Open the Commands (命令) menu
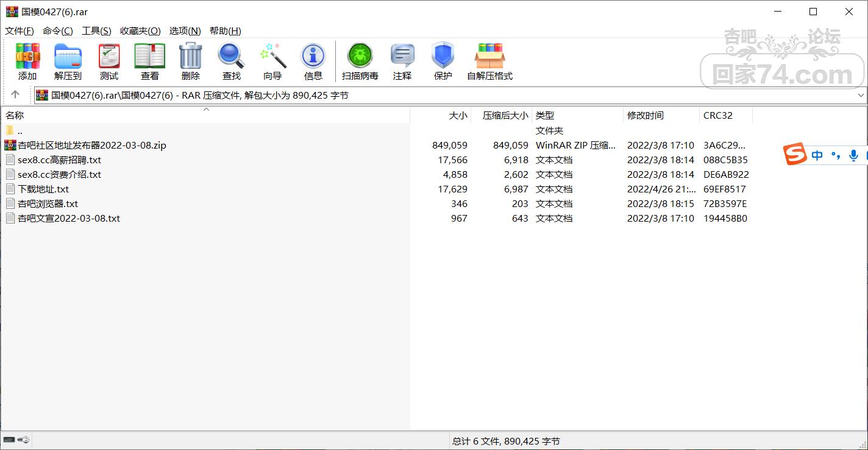868x450 pixels. [x=58, y=31]
